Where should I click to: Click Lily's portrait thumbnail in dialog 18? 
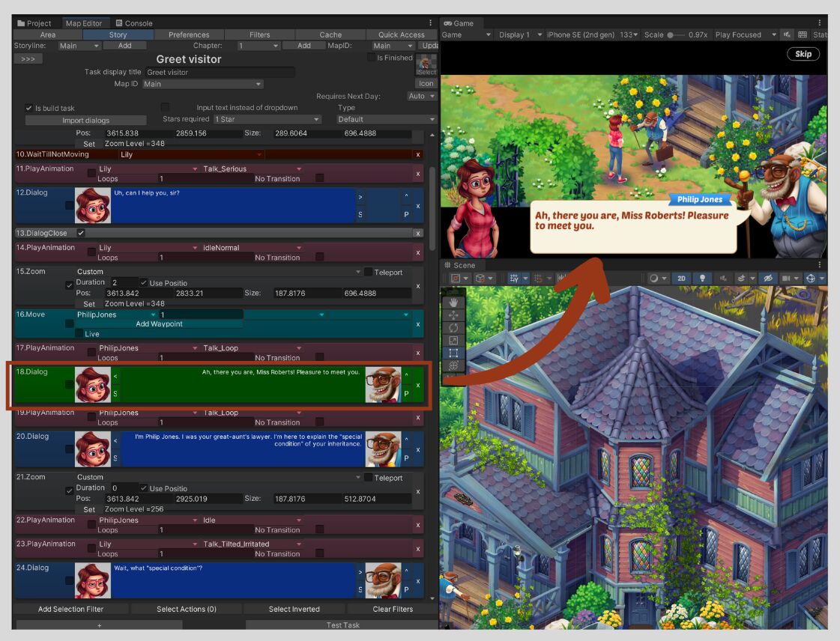(91, 385)
